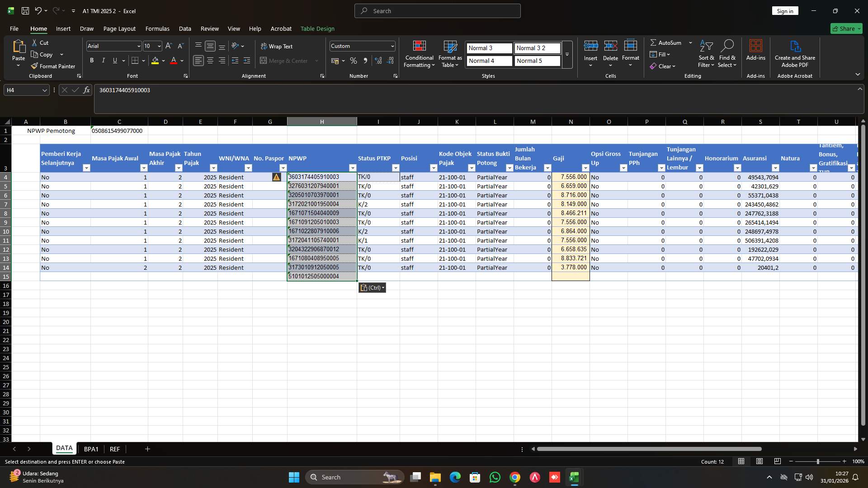The image size is (868, 488).
Task: Toggle italic formatting
Action: pyautogui.click(x=103, y=60)
